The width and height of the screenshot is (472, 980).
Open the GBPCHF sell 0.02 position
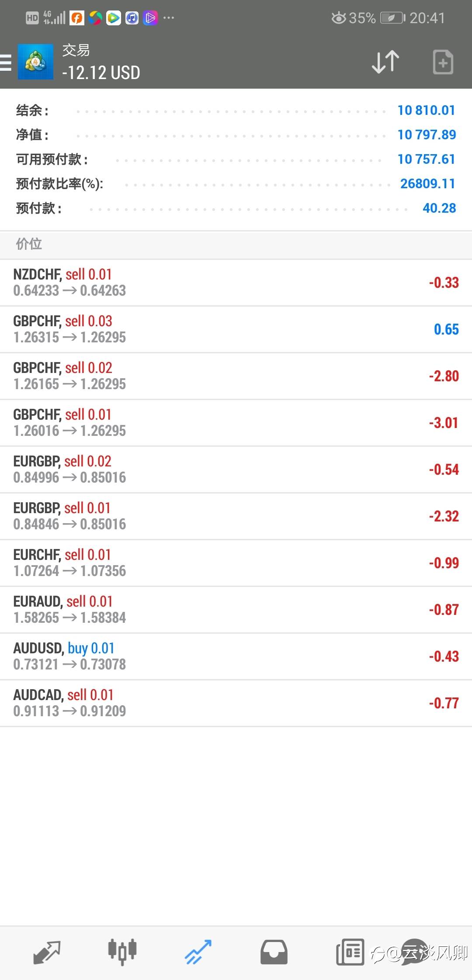coord(236,376)
